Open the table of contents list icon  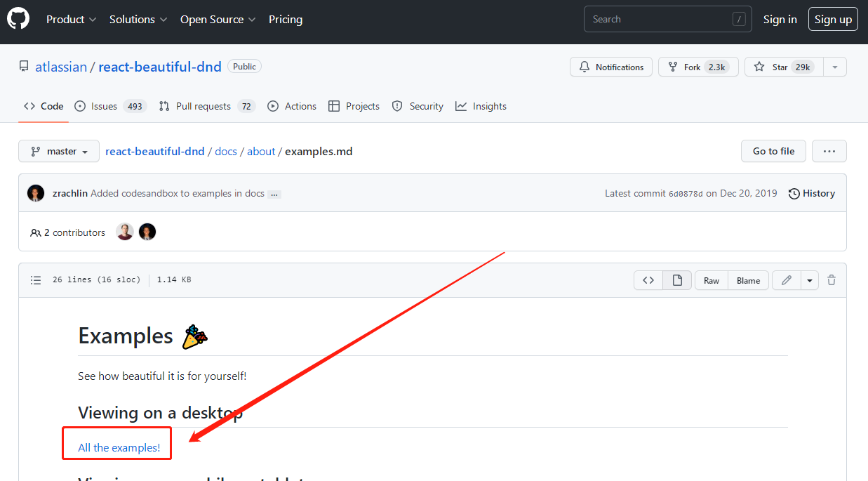[36, 280]
